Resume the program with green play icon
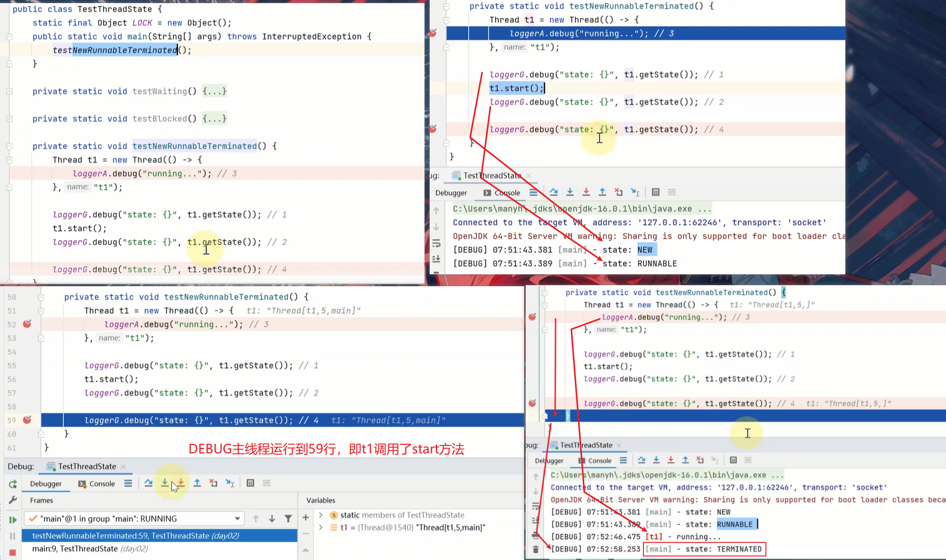946x560 pixels. click(12, 519)
